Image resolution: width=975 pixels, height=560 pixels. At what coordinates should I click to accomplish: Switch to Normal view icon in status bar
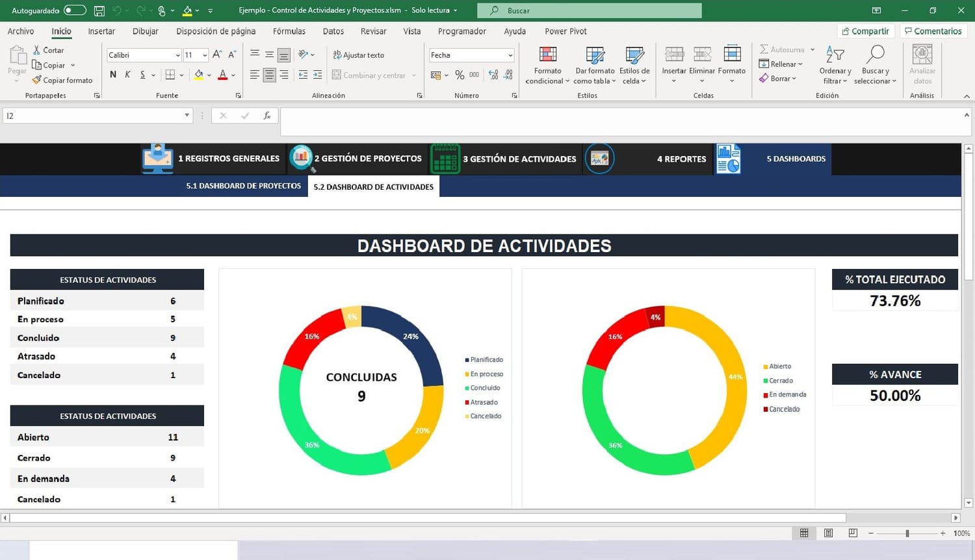coord(804,533)
